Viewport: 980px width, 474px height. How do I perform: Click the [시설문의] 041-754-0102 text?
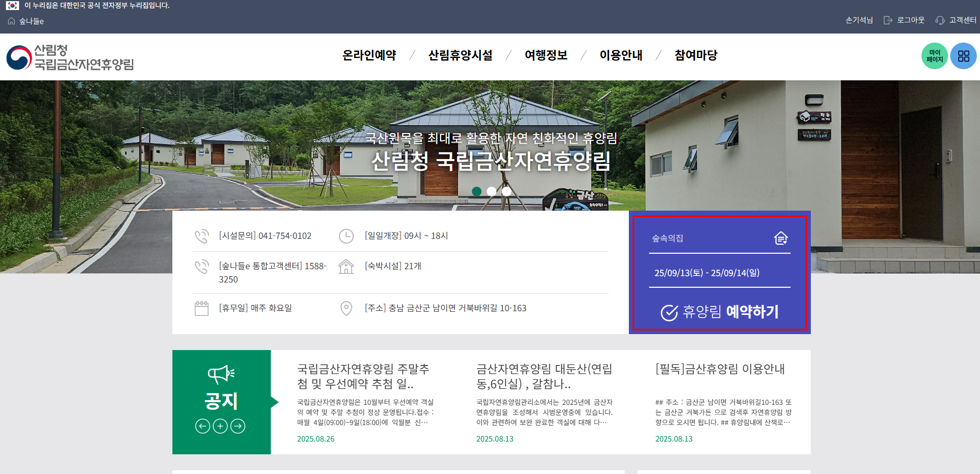[265, 236]
